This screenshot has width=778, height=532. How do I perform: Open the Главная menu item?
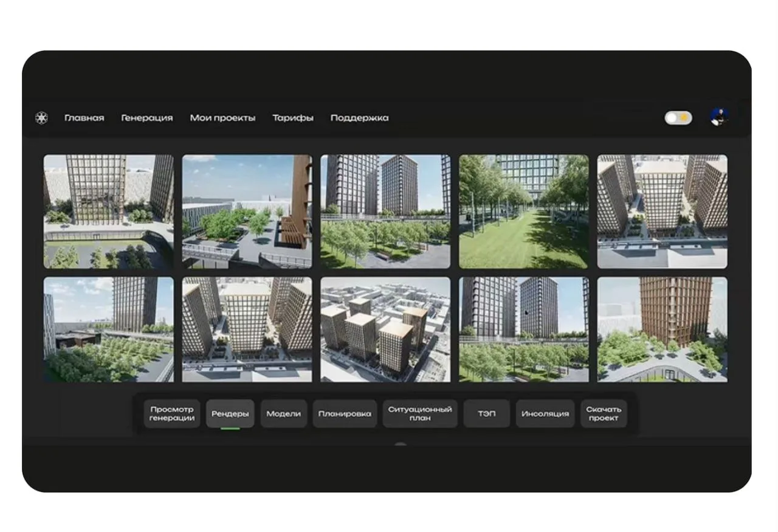click(84, 118)
